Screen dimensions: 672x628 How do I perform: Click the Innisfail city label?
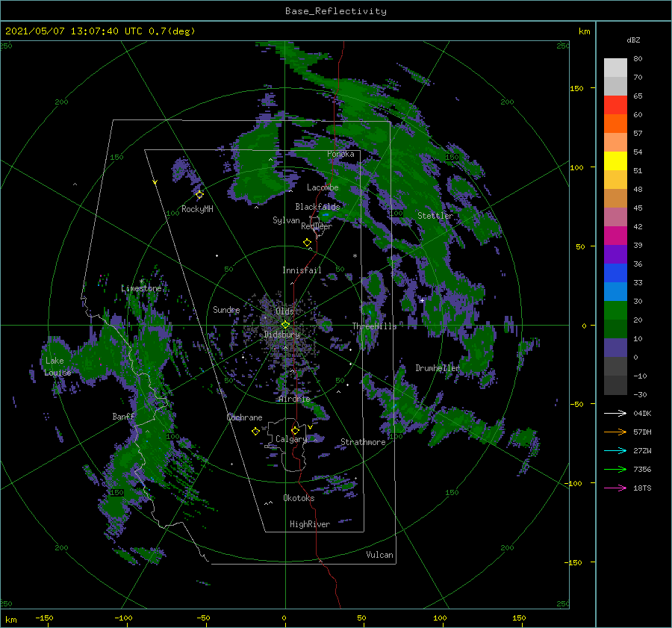(x=302, y=270)
